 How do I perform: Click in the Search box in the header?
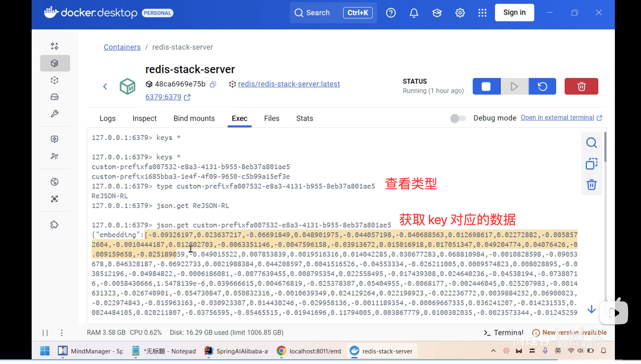[318, 13]
